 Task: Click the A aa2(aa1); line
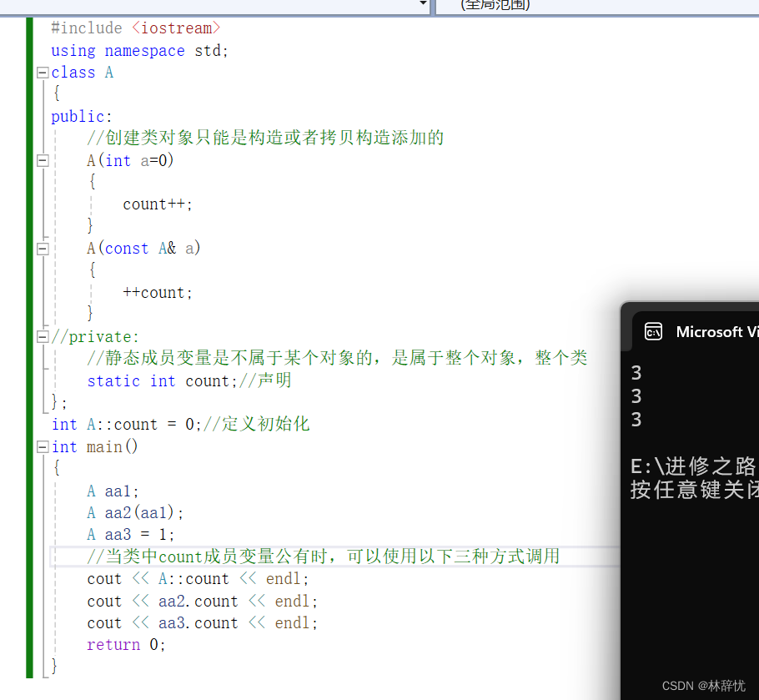click(135, 512)
